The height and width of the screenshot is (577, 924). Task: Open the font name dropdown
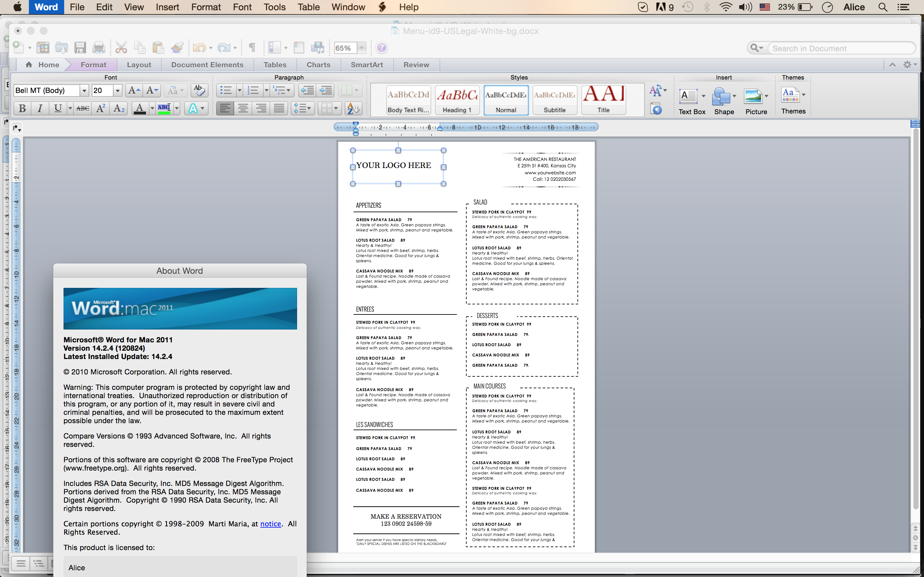(x=85, y=90)
